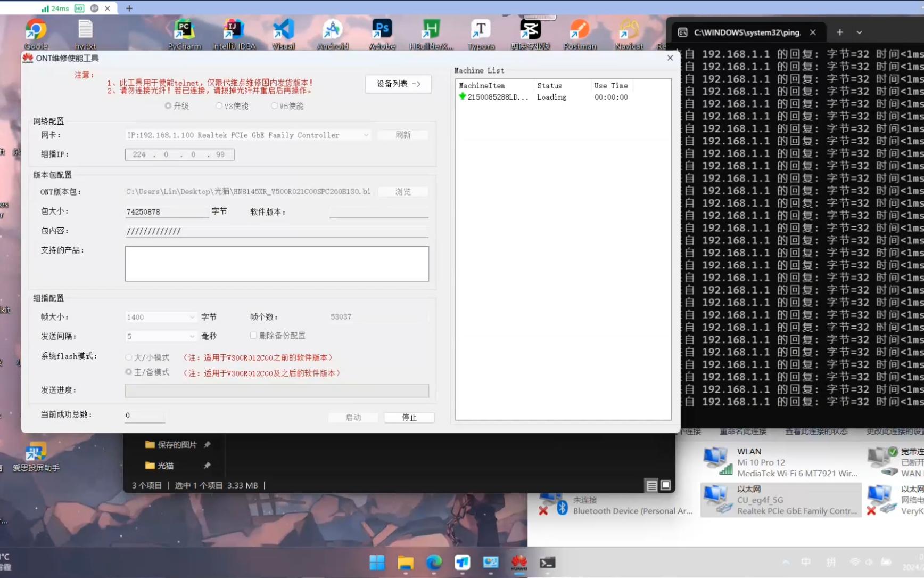The image size is (924, 578).
Task: Select the V3使能 radio option
Action: (x=219, y=105)
